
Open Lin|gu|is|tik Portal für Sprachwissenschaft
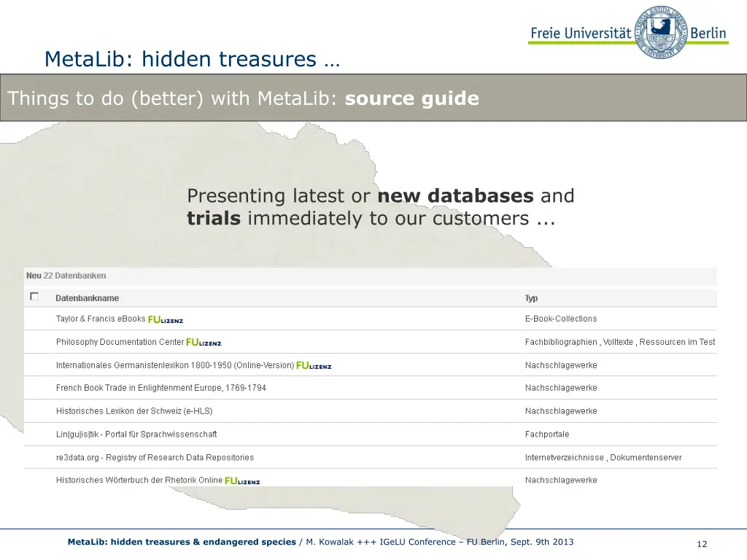pos(136,435)
